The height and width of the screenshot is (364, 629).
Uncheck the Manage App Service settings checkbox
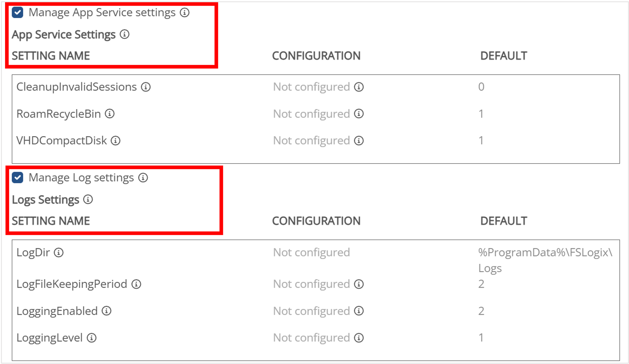18,13
